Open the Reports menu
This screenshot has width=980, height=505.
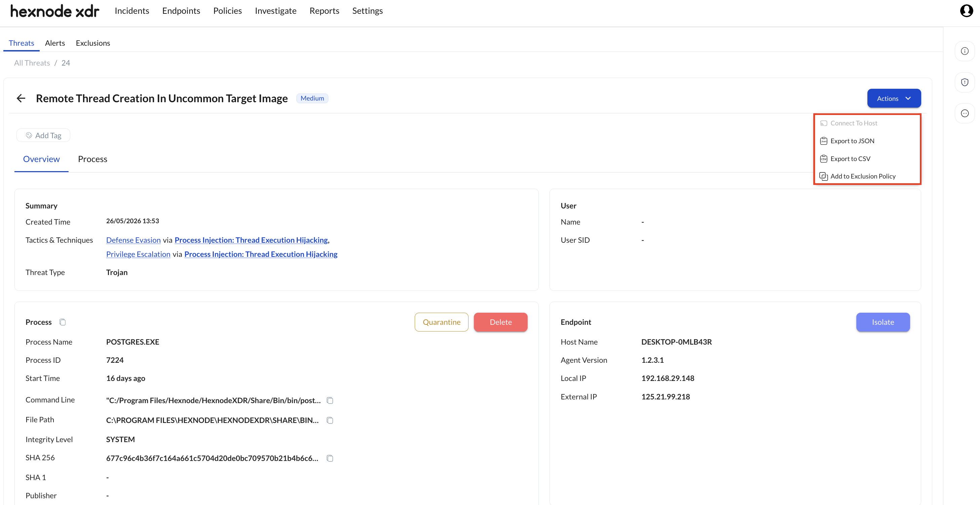pyautogui.click(x=324, y=11)
